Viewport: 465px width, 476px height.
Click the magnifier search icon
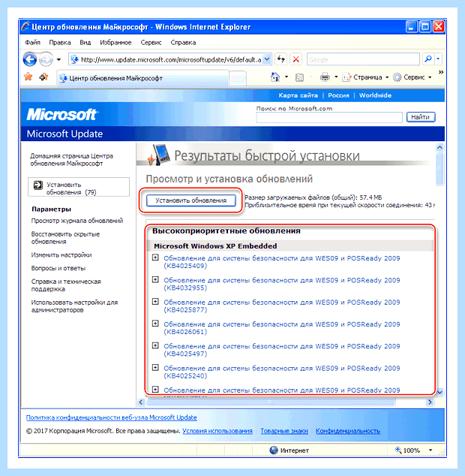click(428, 59)
